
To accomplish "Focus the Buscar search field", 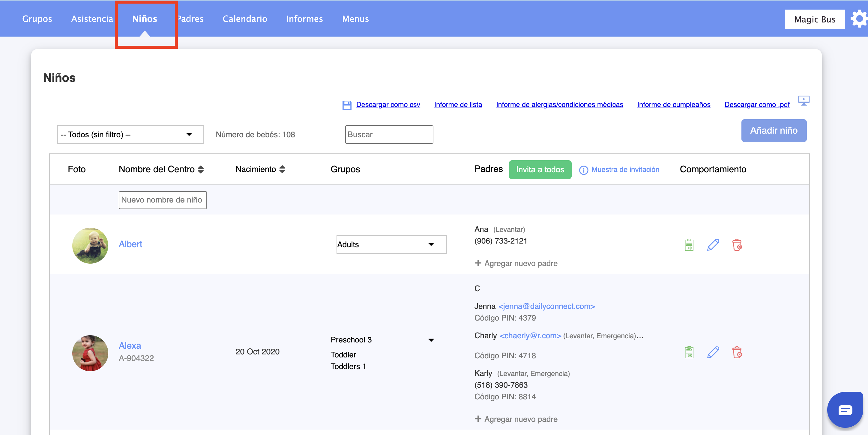I will click(x=389, y=134).
